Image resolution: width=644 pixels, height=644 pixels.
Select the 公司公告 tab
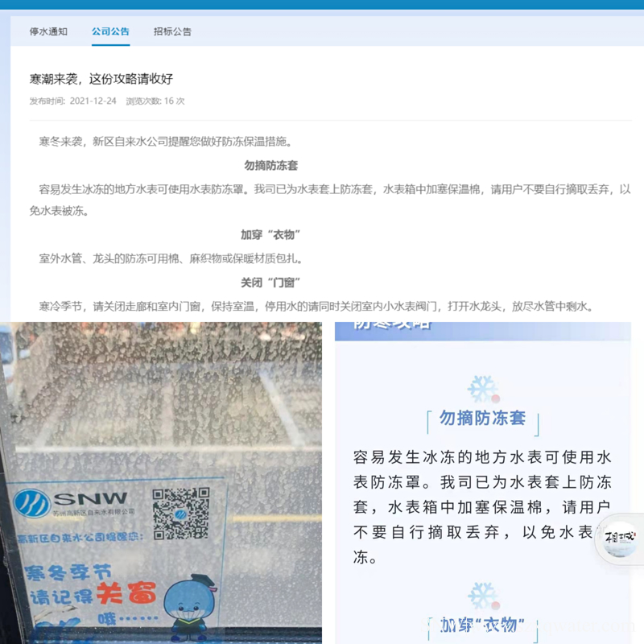click(x=110, y=31)
